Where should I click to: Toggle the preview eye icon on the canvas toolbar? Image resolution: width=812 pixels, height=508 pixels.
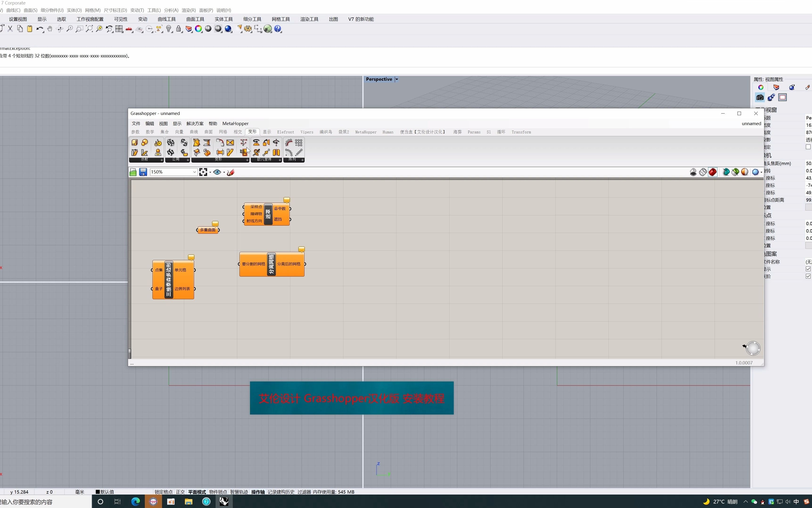[x=217, y=172]
